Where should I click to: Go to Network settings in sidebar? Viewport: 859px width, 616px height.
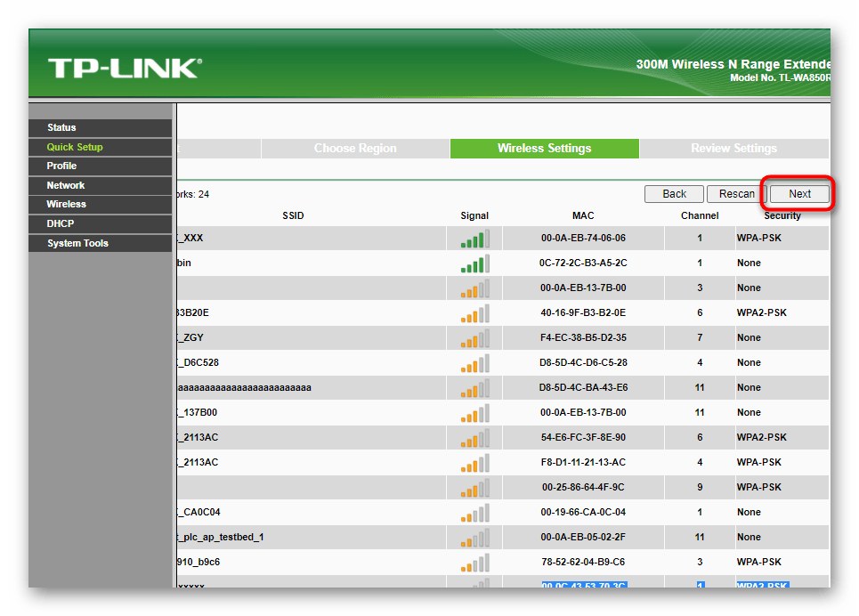66,186
